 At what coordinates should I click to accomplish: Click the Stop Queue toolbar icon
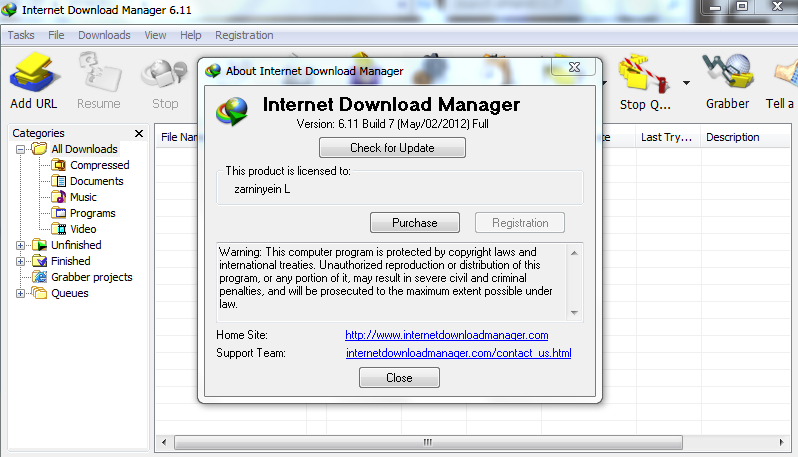pos(644,74)
